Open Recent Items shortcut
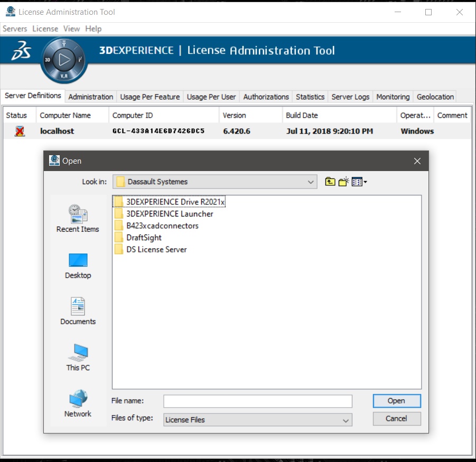 [78, 219]
